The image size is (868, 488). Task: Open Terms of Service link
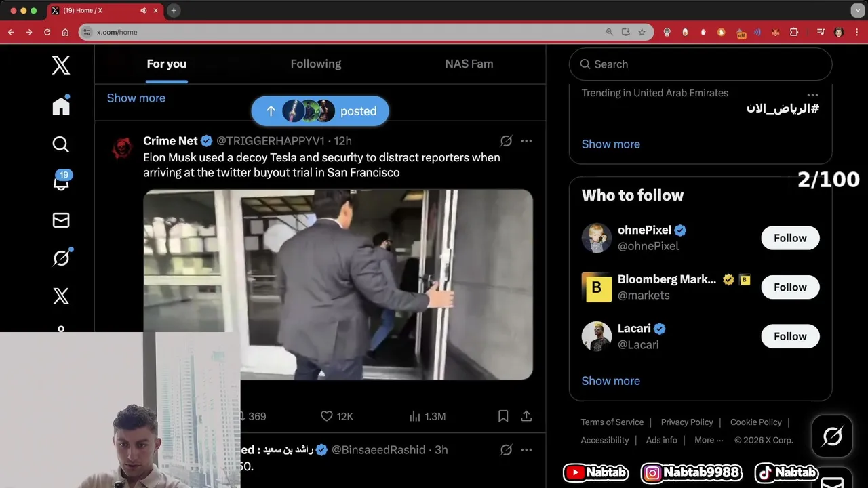pos(612,422)
